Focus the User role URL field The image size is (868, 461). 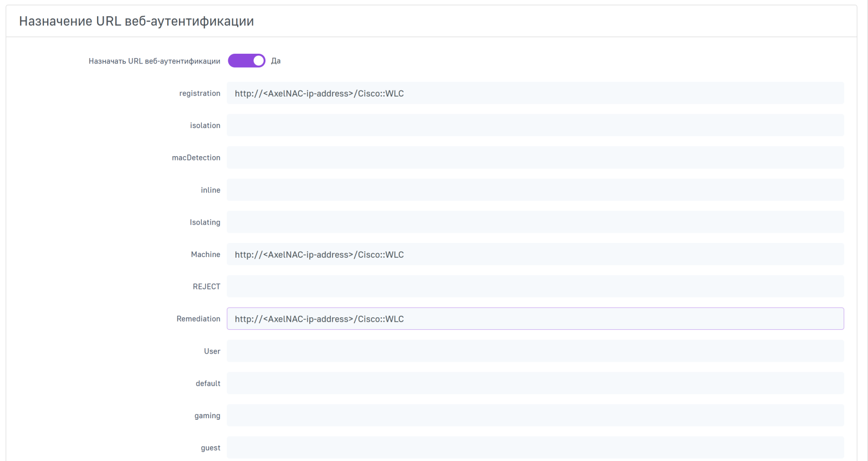click(x=535, y=351)
